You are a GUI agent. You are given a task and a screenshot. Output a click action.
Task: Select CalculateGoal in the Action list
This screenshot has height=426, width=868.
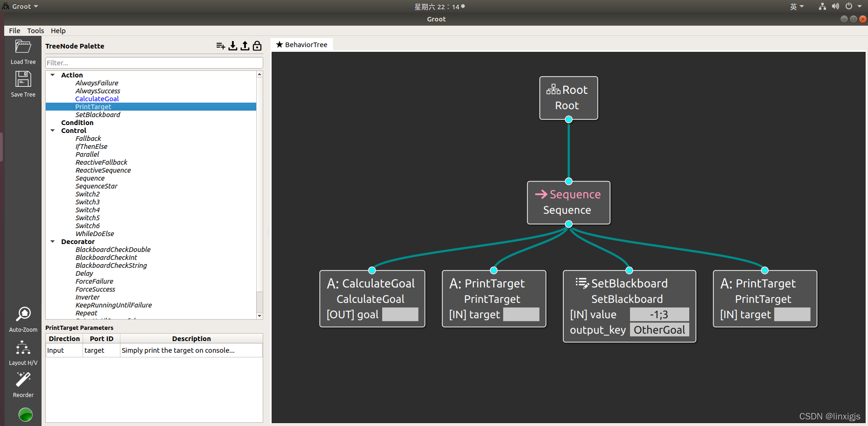tap(97, 98)
